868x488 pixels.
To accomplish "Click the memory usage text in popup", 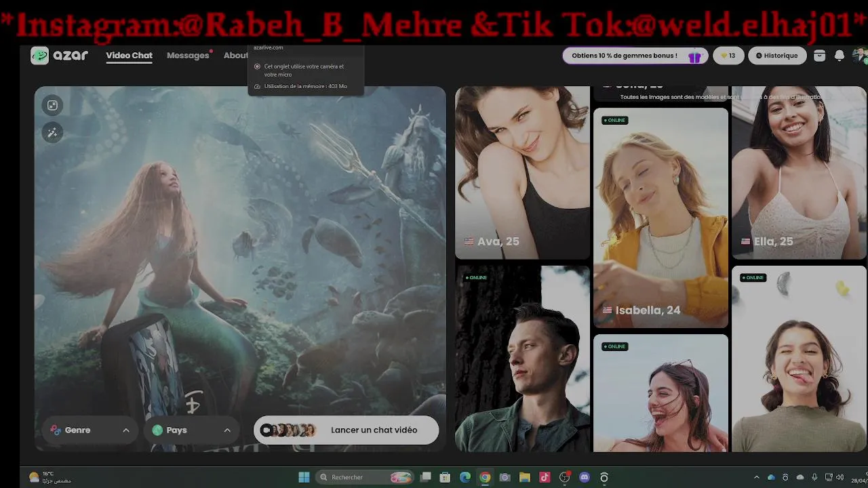I will 305,87.
